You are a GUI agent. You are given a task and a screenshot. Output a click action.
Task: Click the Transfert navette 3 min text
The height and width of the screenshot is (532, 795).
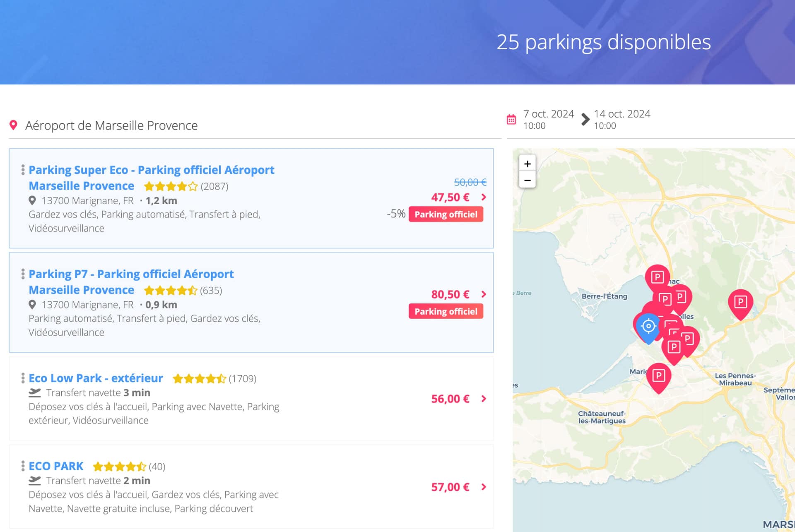(x=98, y=392)
